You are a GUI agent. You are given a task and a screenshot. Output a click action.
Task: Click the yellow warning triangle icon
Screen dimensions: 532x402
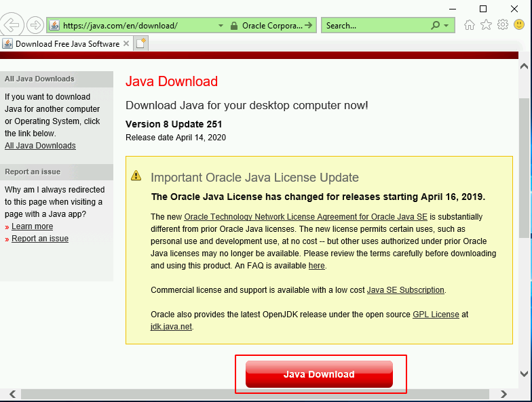136,175
